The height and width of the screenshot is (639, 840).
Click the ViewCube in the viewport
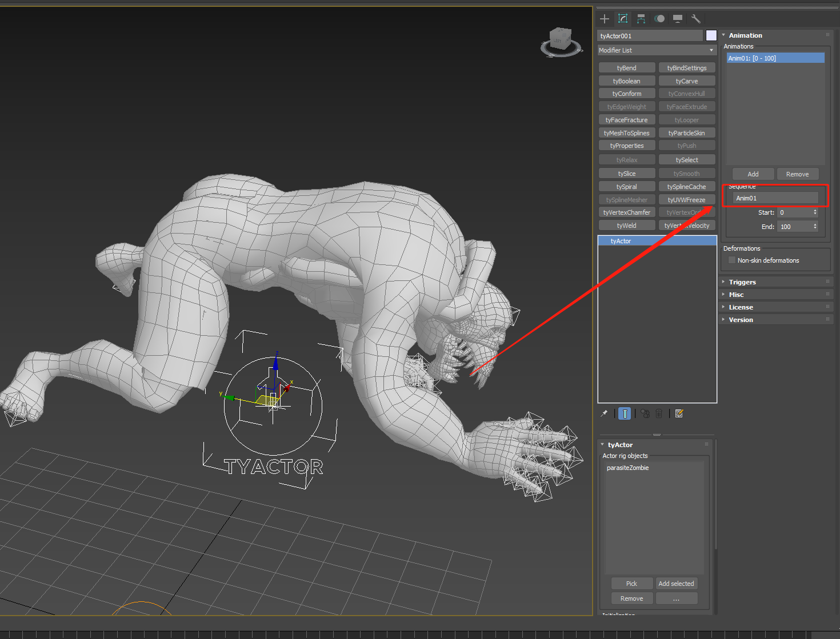(560, 41)
